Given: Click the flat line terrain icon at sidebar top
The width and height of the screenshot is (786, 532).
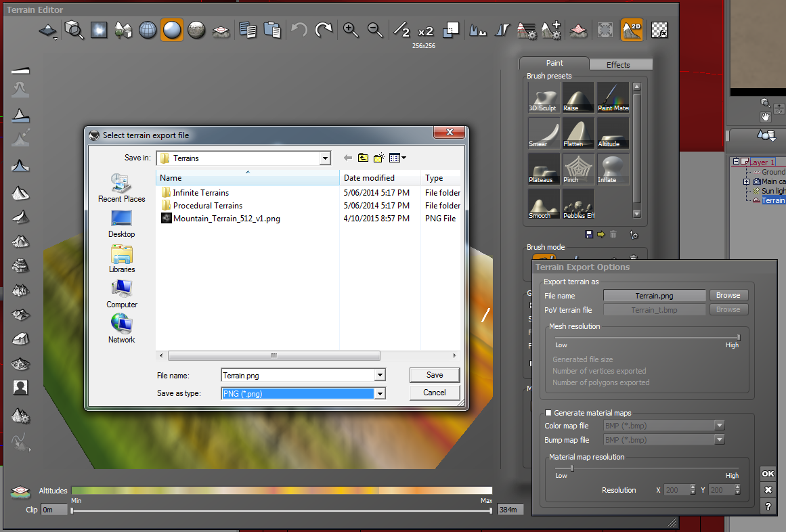Looking at the screenshot, I should (20, 70).
